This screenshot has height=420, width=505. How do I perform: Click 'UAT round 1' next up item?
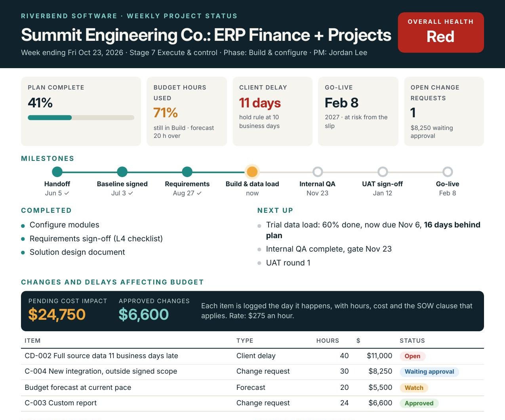[288, 263]
